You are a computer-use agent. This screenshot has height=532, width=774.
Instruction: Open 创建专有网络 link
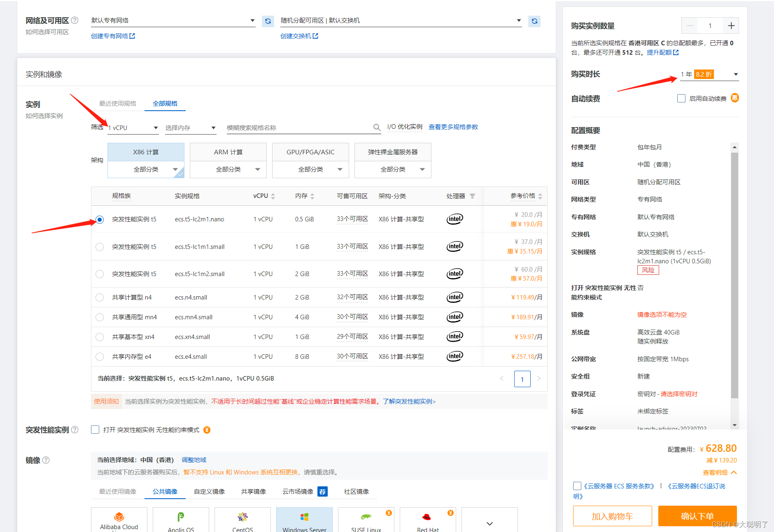tap(113, 36)
